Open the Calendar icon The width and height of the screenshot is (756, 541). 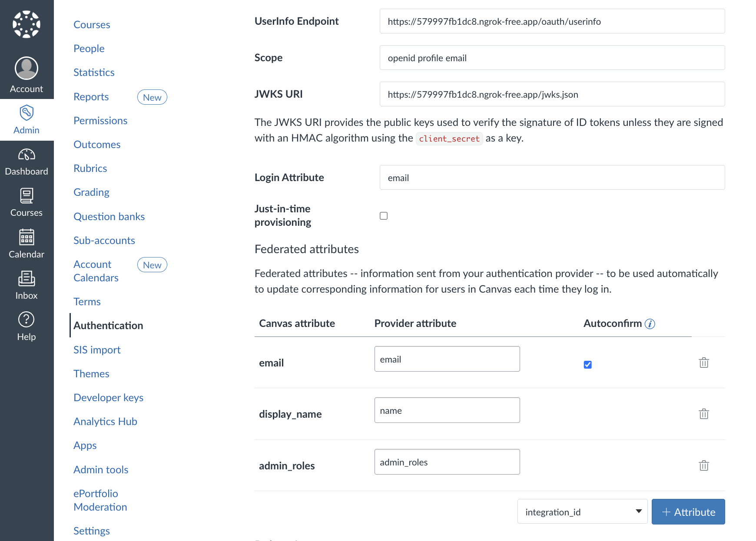27,237
